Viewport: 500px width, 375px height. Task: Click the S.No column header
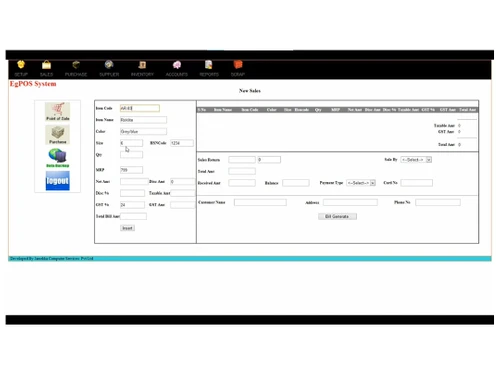[202, 110]
